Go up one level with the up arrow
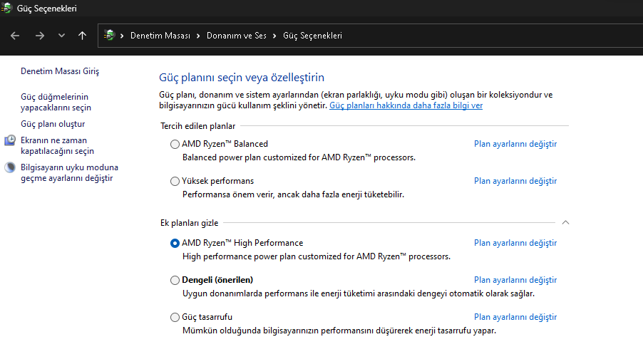 click(x=83, y=36)
